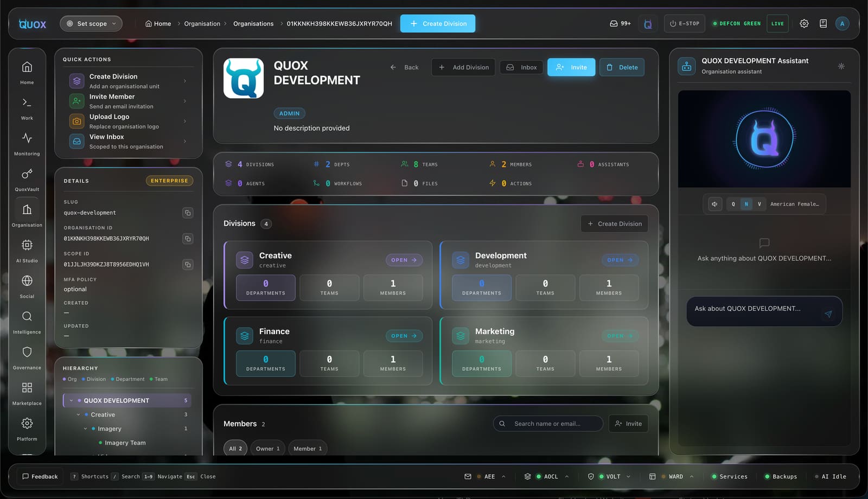The height and width of the screenshot is (499, 868).
Task: Select the Member 1 filter tab
Action: tap(308, 449)
